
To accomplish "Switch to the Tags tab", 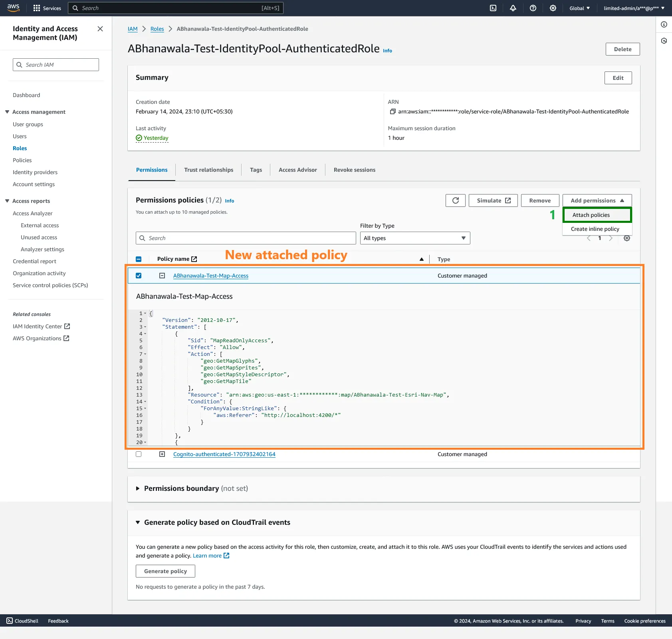I will (256, 170).
